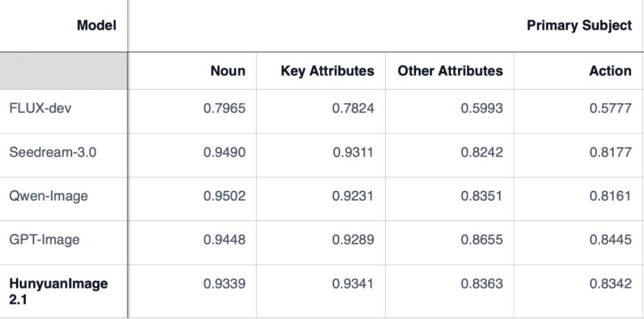Select the Qwen-Image row label
The image size is (644, 319).
pos(48,196)
